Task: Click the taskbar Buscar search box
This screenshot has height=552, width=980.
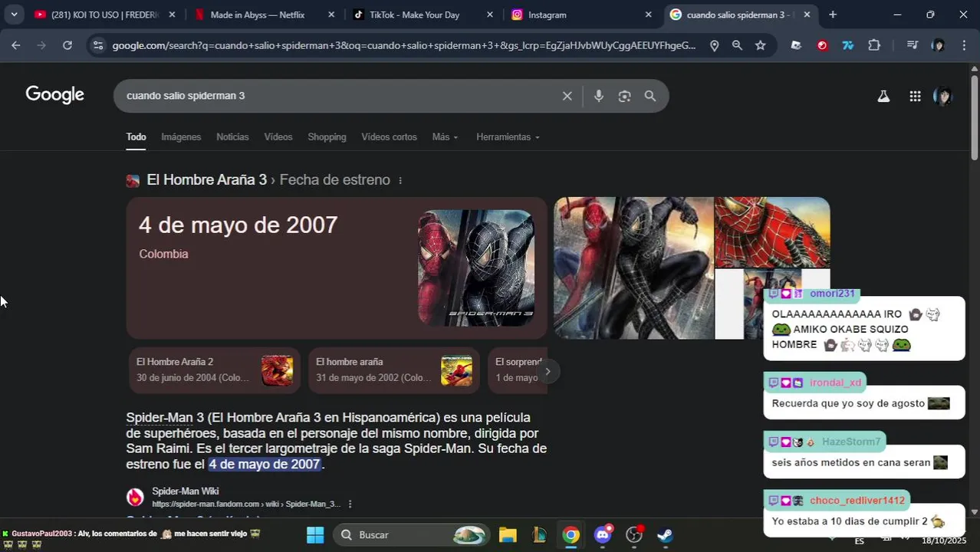Action: coord(412,534)
